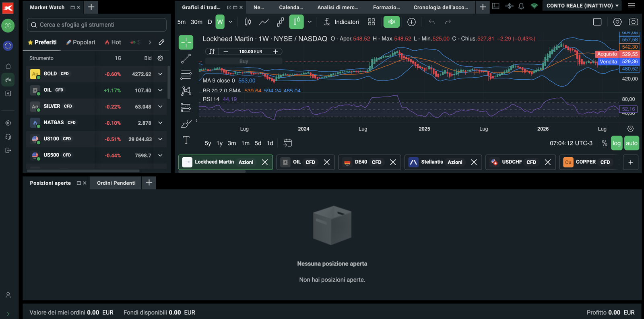
Task: Open the chart layout grid selector
Action: (372, 22)
